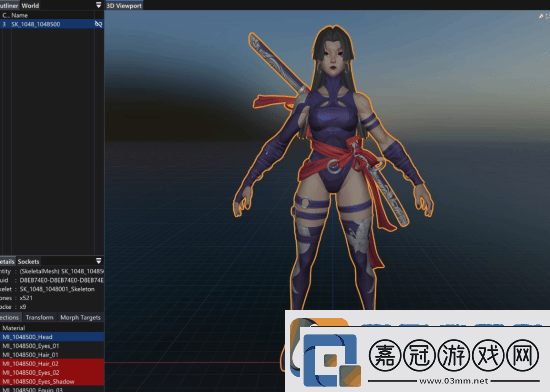Switch to the World tab
Viewport: 550px width, 392px height.
point(30,5)
